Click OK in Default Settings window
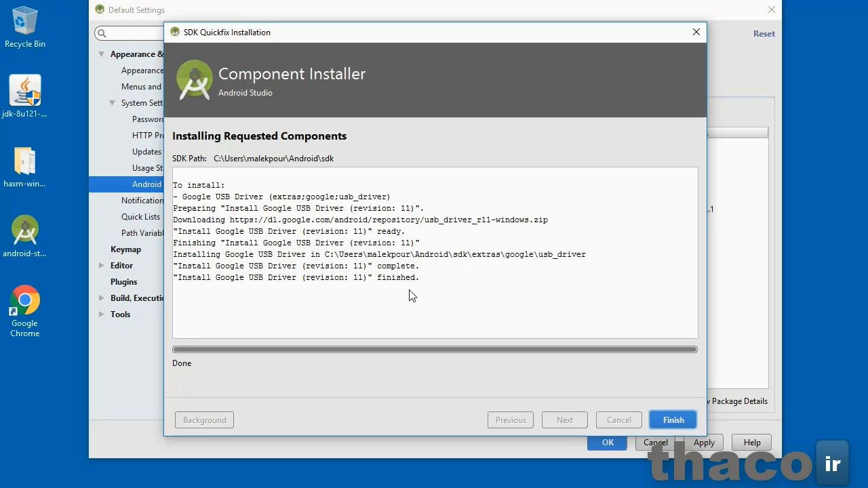The height and width of the screenshot is (488, 868). pos(608,443)
